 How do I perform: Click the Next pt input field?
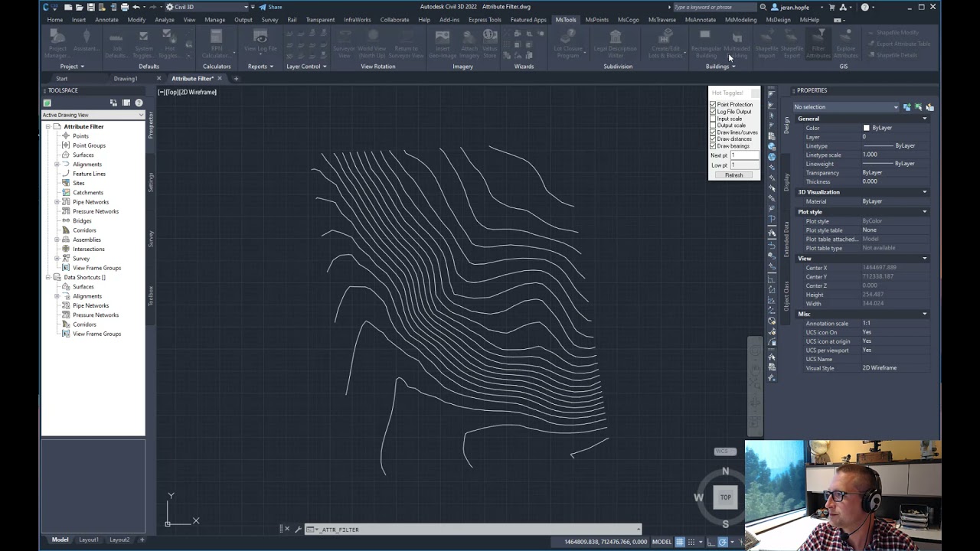tap(744, 155)
